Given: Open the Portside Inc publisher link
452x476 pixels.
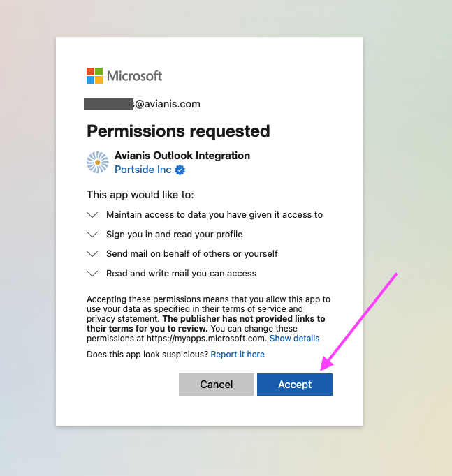Looking at the screenshot, I should click(143, 170).
